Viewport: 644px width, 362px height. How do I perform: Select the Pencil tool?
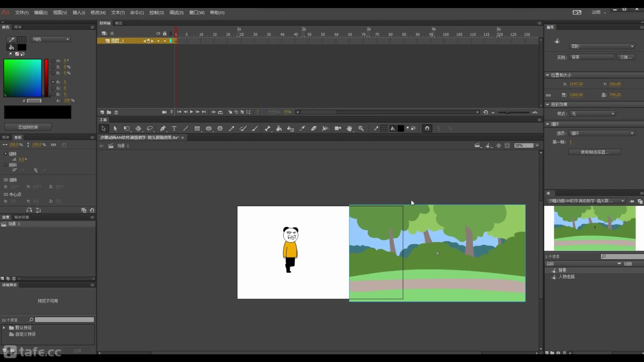(x=231, y=129)
